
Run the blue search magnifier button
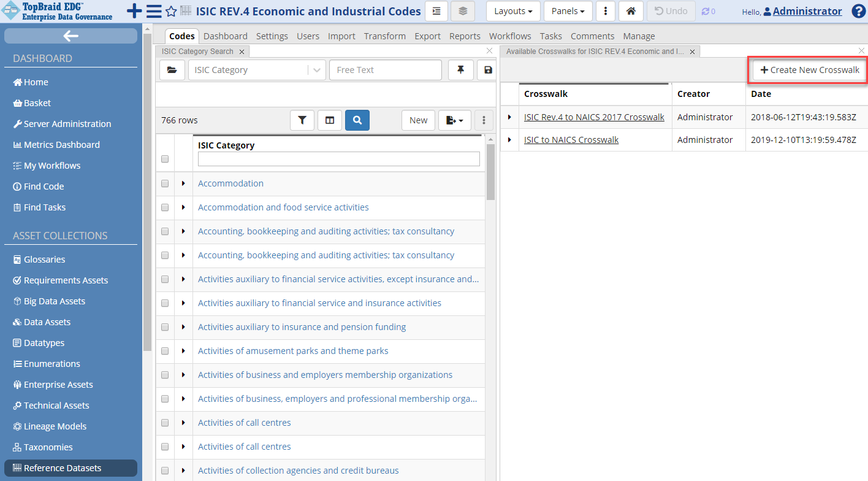[357, 120]
